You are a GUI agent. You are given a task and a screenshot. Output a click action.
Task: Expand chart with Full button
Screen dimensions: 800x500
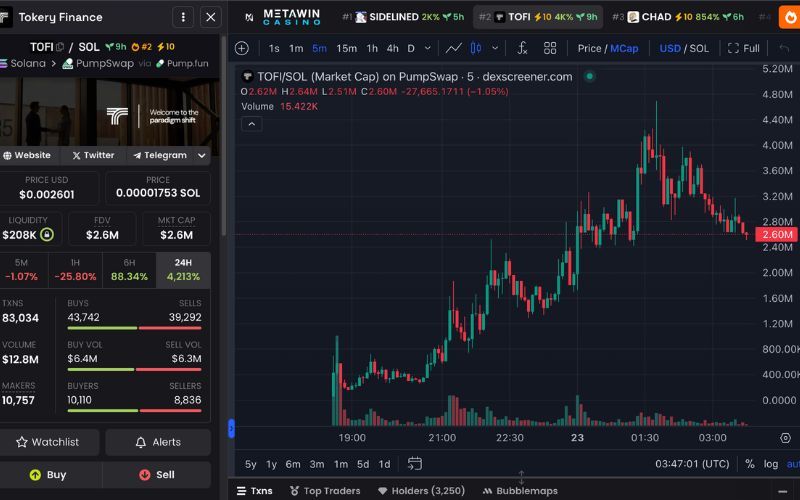pyautogui.click(x=743, y=48)
